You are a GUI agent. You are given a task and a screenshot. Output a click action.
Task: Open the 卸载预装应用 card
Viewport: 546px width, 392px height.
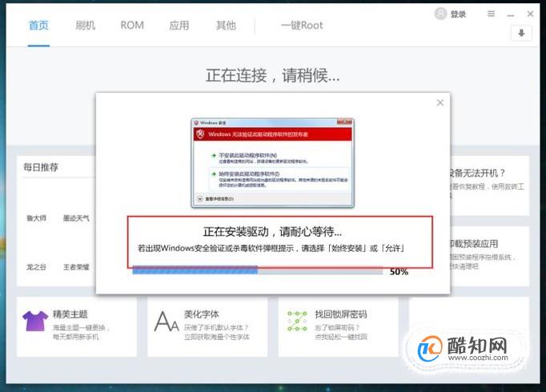point(489,256)
